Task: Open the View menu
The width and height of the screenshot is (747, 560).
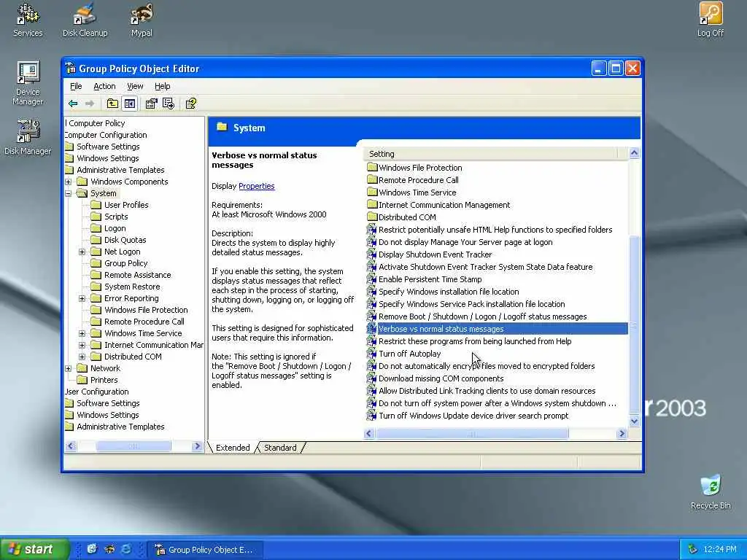Action: tap(135, 86)
